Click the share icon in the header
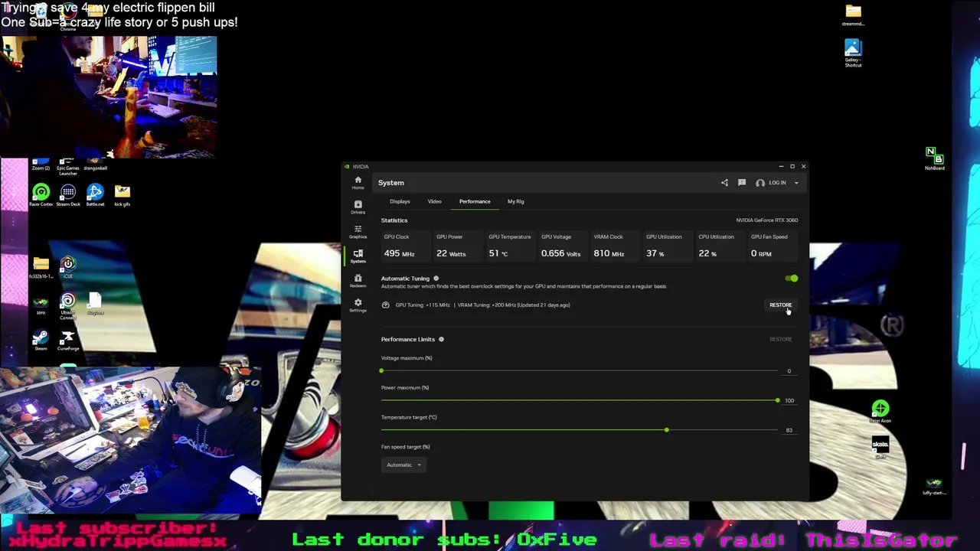The image size is (980, 551). point(724,183)
